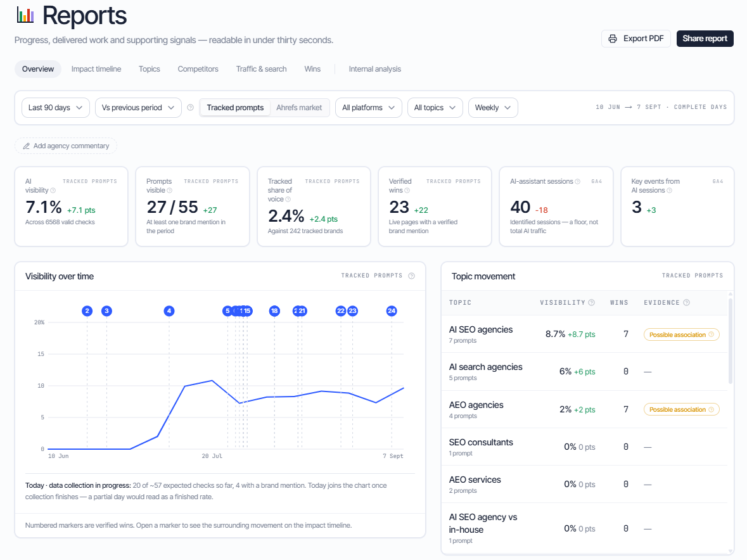Select Tracked prompts in the segmented toggle
Image resolution: width=747 pixels, height=560 pixels.
click(x=235, y=108)
